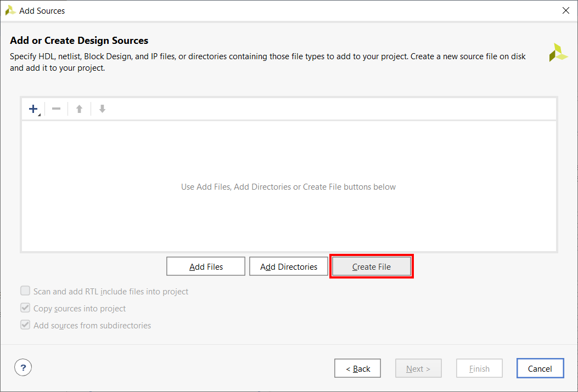Click the Add Files button
The height and width of the screenshot is (392, 578).
(206, 266)
